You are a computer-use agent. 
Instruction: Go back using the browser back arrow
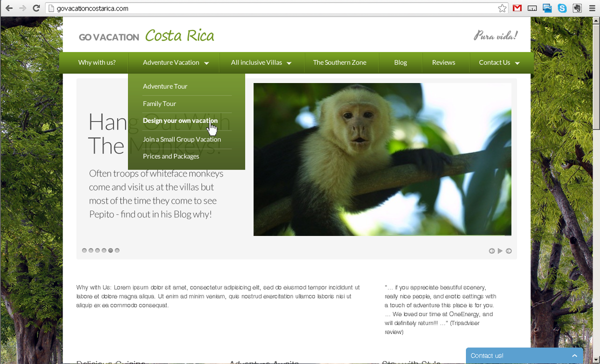coord(9,7)
